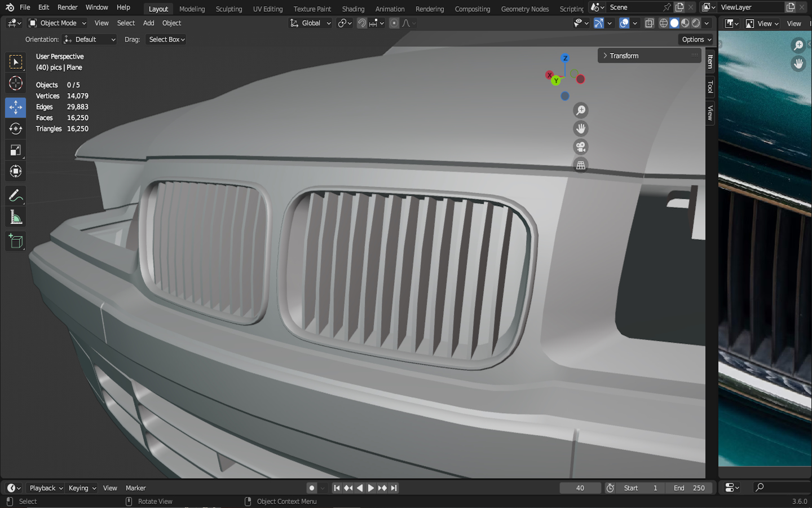The height and width of the screenshot is (508, 812).
Task: Switch to the Shading workspace tab
Action: coord(353,9)
